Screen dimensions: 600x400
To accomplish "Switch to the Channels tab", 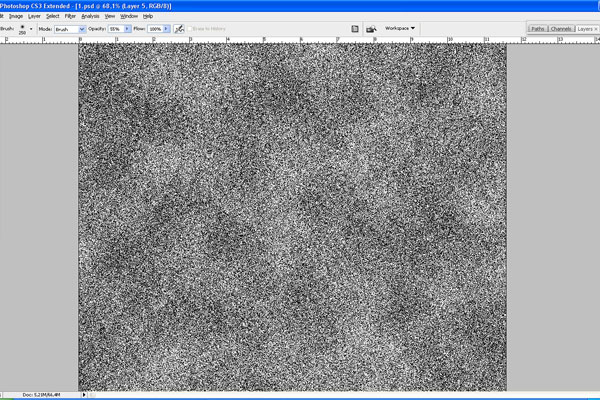I will click(561, 29).
